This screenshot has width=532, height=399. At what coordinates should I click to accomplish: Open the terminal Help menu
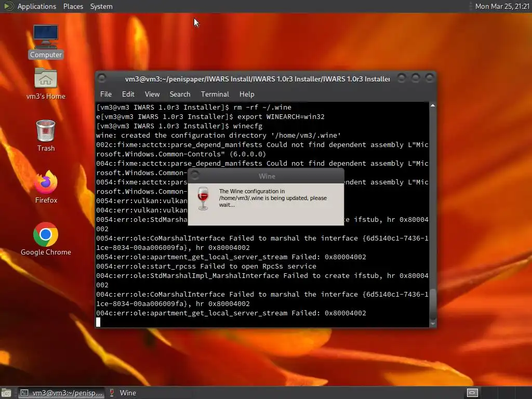247,95
